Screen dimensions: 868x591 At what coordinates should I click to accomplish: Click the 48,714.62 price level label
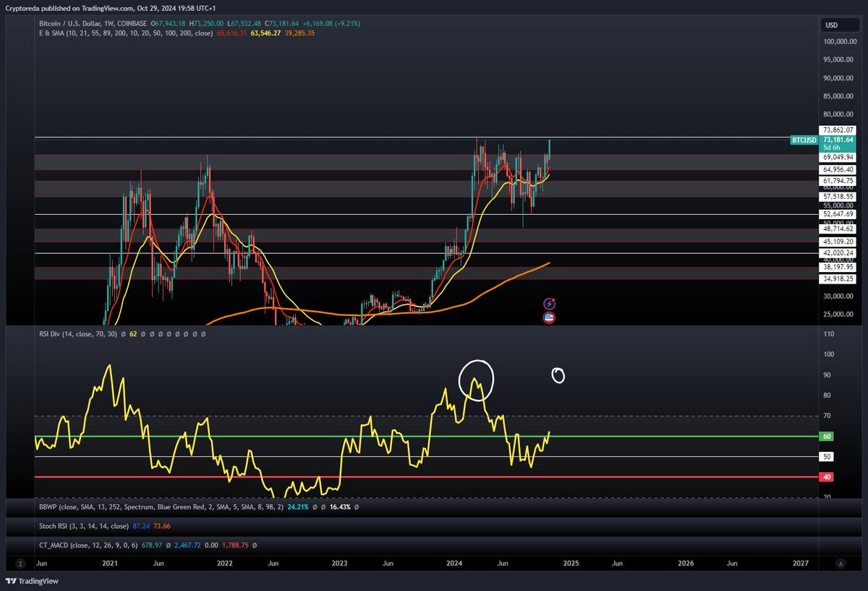pyautogui.click(x=838, y=229)
